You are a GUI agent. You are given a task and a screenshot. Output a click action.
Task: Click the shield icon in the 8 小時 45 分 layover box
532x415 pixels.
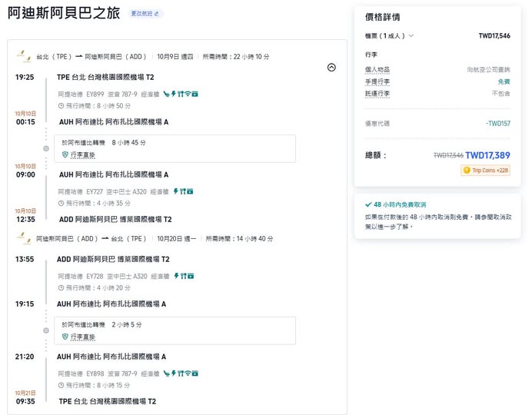pos(65,154)
